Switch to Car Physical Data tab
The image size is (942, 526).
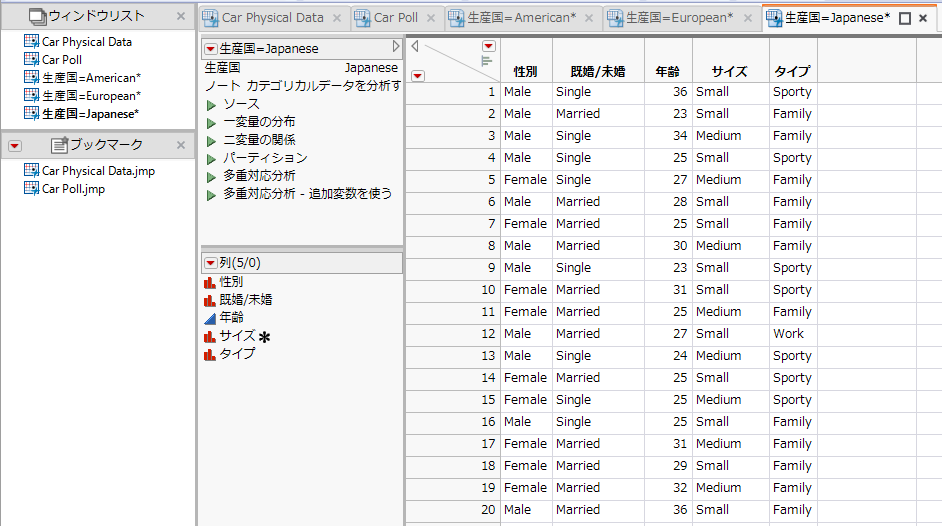tap(272, 18)
